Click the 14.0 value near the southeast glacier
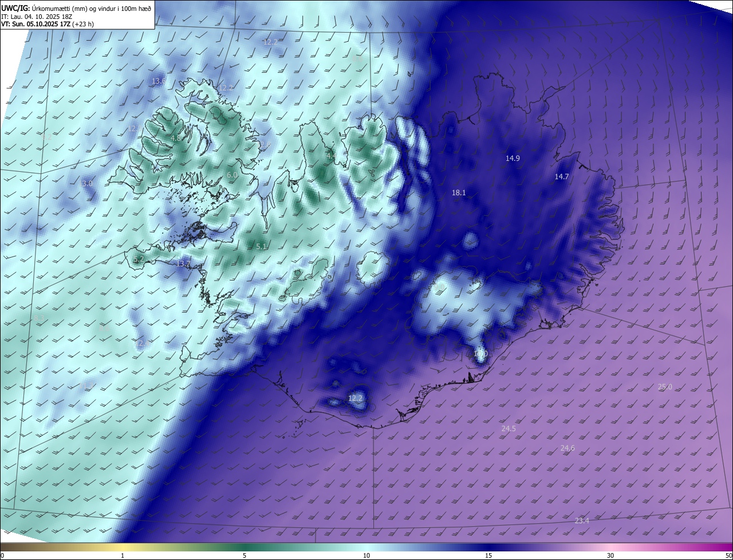The height and width of the screenshot is (560, 733). pos(480,353)
